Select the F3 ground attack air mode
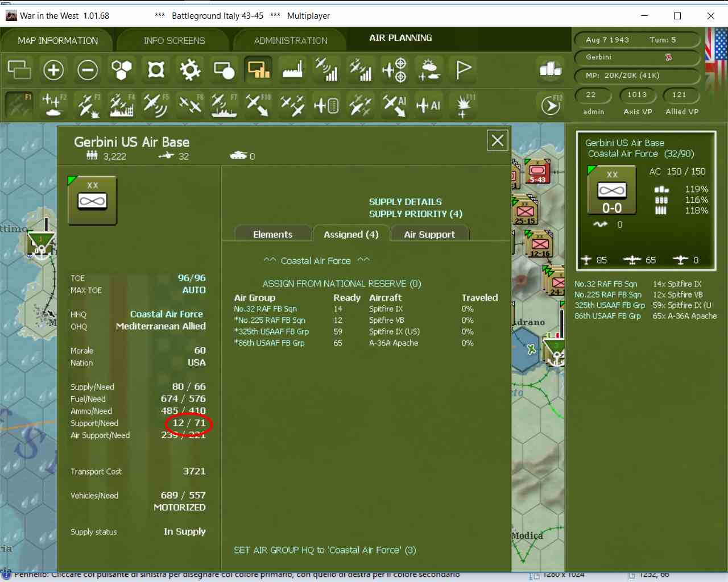 [88, 105]
